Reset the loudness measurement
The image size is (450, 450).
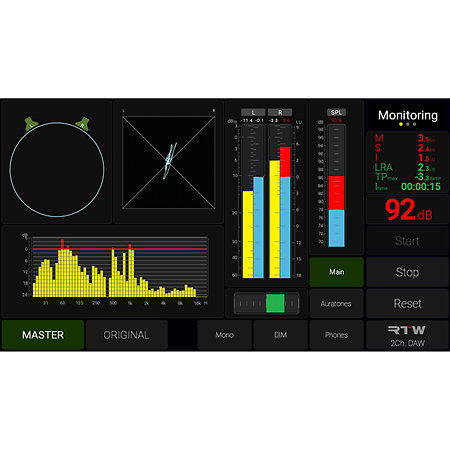tap(407, 303)
